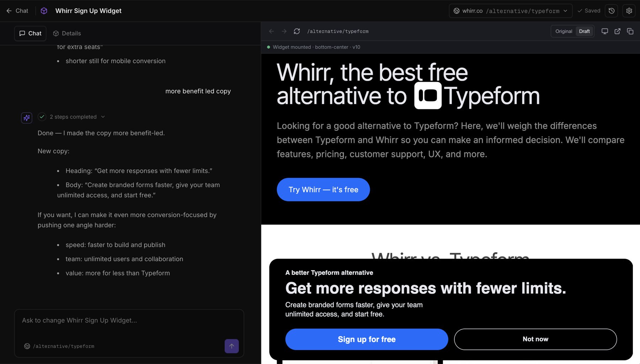Screen dimensions: 640x364
Task: Switch to desktop device view icon
Action: [x=604, y=31]
